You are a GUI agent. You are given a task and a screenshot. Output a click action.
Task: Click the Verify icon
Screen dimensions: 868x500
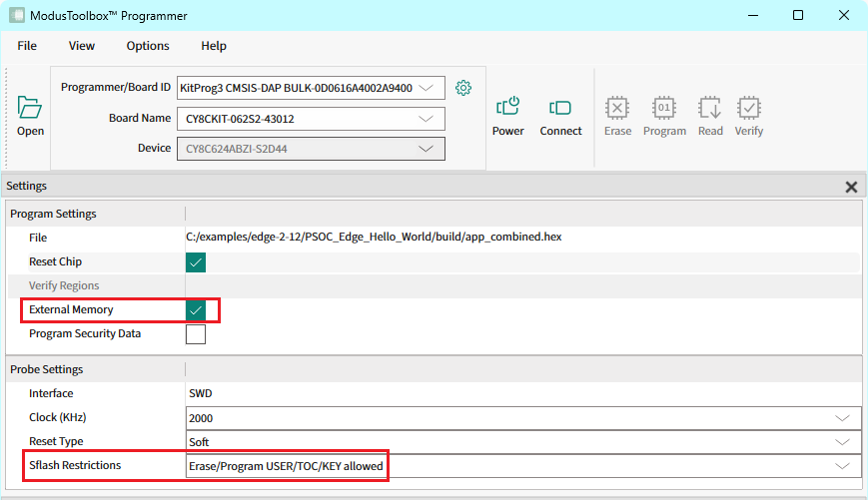pos(748,108)
